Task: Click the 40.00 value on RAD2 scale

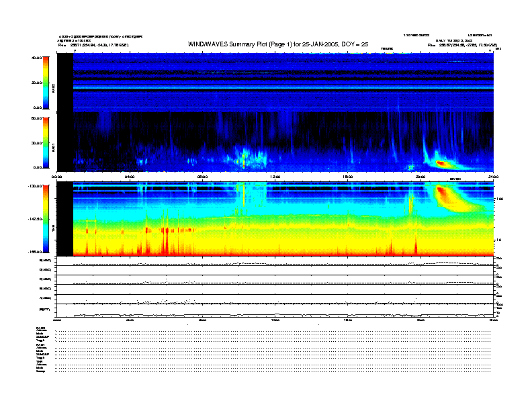Action: (x=36, y=58)
